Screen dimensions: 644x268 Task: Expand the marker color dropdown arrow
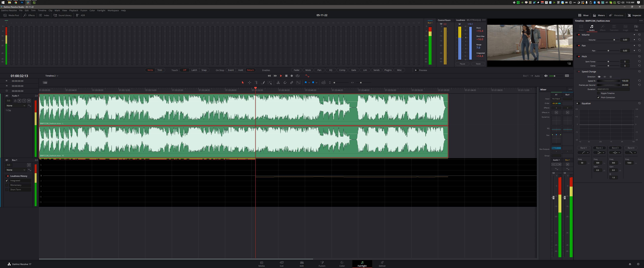(316, 83)
